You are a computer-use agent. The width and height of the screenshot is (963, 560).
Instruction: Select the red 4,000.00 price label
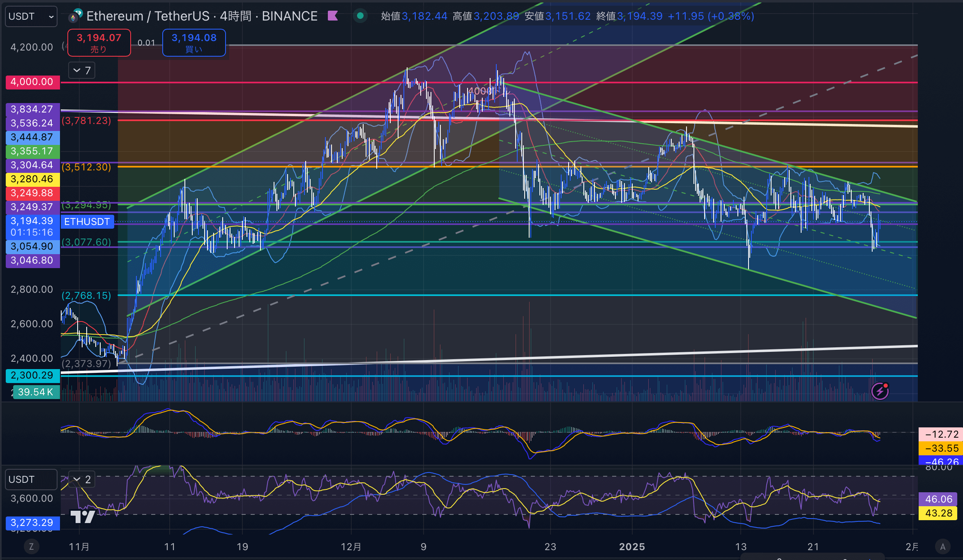pos(32,82)
